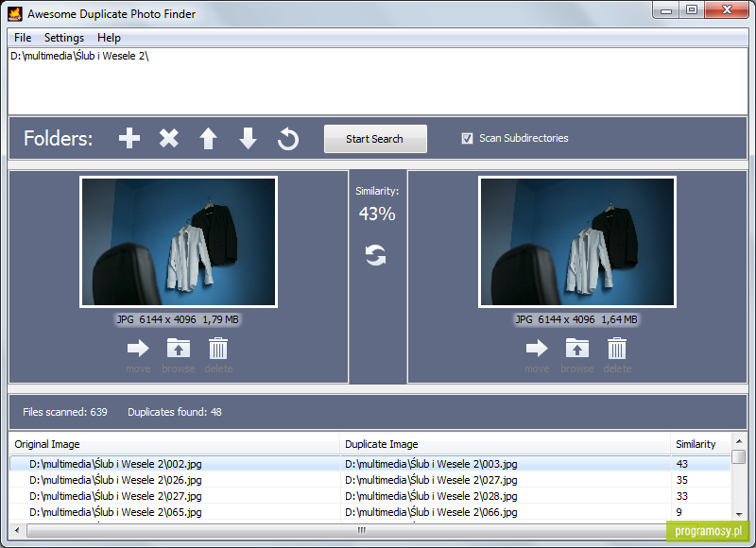Select the row with original 026.jpg
Viewport: 756px width, 548px height.
click(369, 480)
